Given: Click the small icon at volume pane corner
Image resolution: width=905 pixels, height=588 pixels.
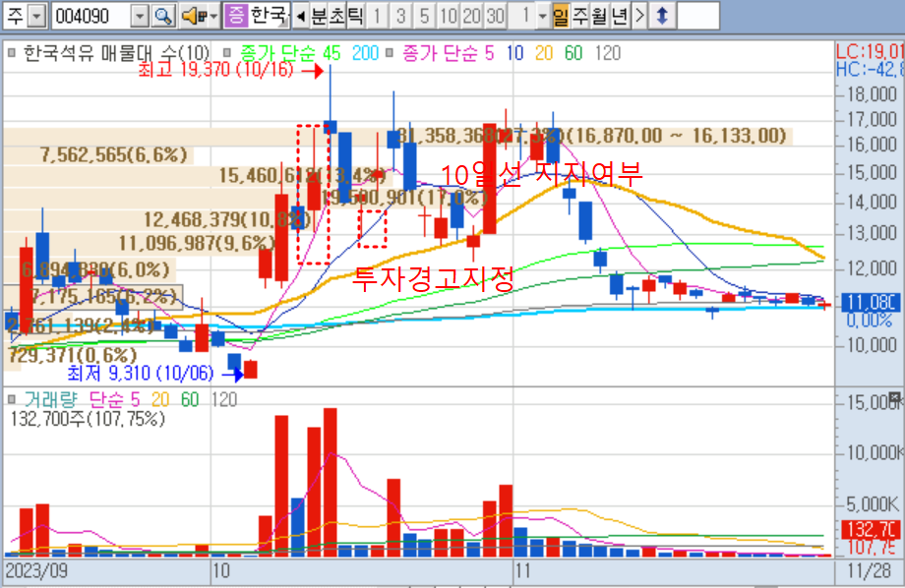Looking at the screenshot, I should point(894,397).
